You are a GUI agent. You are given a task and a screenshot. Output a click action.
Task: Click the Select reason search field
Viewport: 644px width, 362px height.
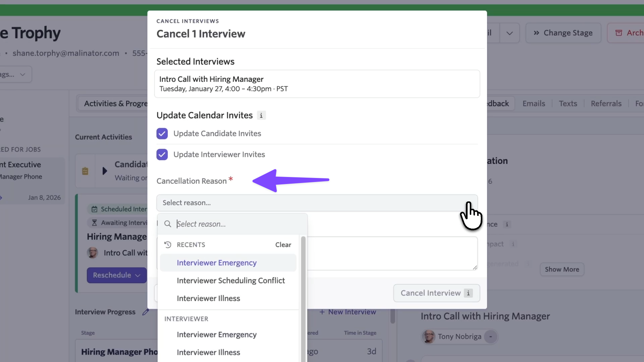click(x=235, y=224)
